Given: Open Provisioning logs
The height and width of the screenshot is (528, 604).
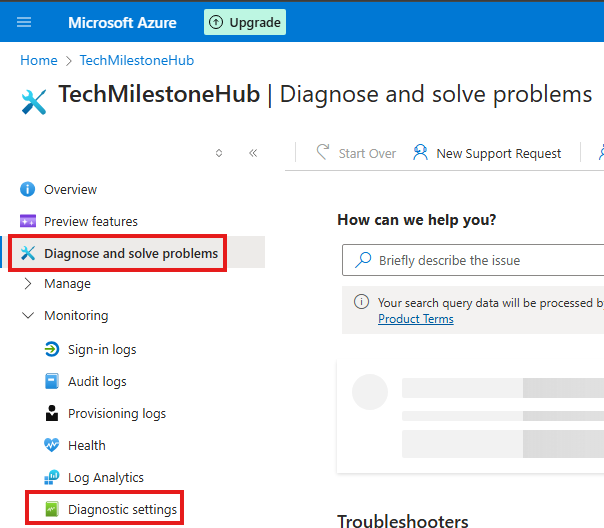Looking at the screenshot, I should tap(117, 414).
